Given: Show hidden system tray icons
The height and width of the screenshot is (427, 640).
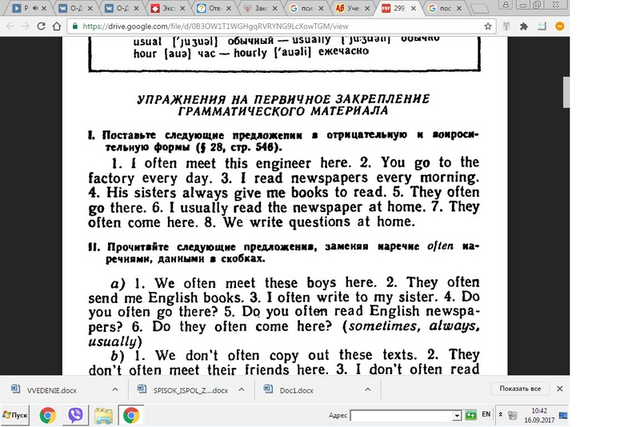Looking at the screenshot, I should pyautogui.click(x=500, y=414).
